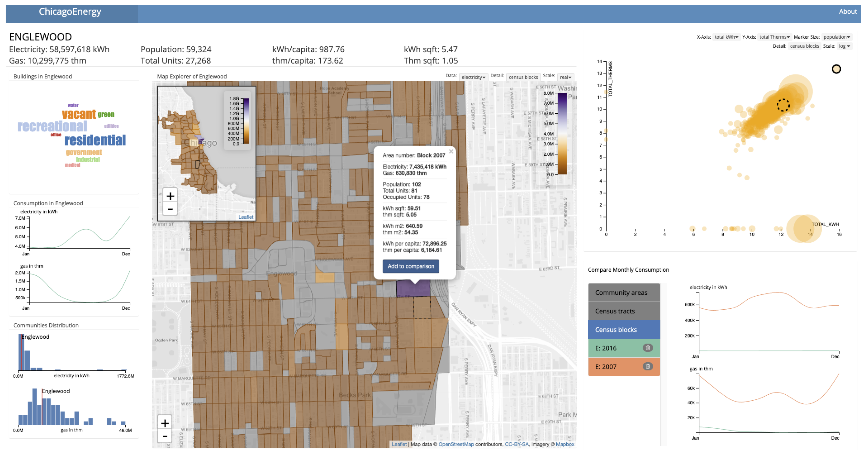This screenshot has width=868, height=454.
Task: Zoom in on the Chicago minimap
Action: point(170,196)
